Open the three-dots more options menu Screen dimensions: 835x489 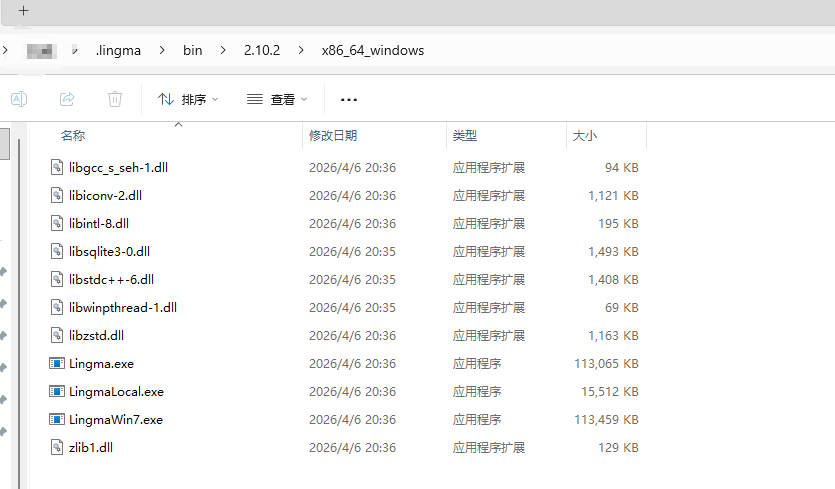tap(349, 100)
